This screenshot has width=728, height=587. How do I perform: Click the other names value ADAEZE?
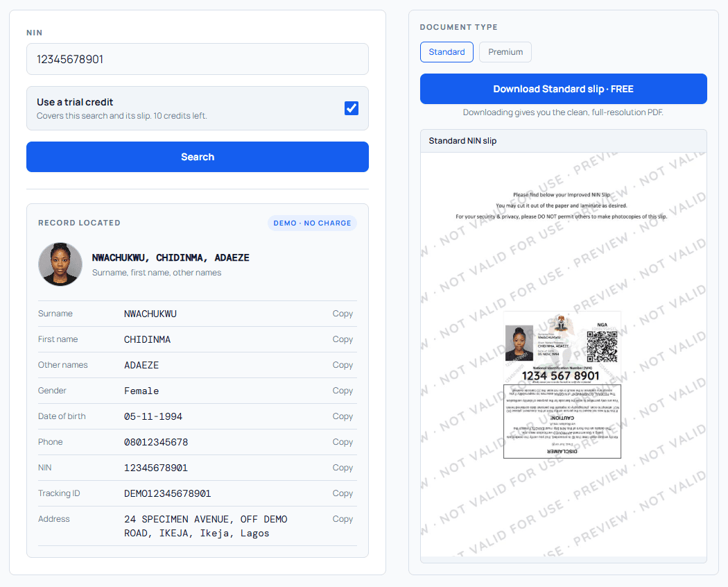click(141, 365)
